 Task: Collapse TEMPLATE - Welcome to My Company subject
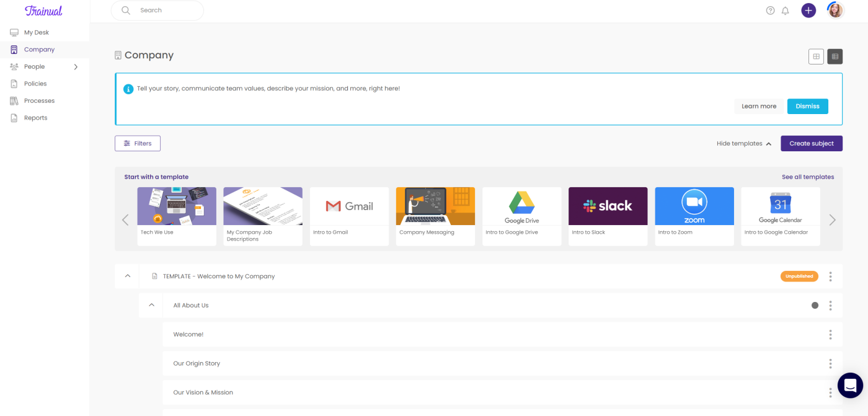click(x=127, y=277)
